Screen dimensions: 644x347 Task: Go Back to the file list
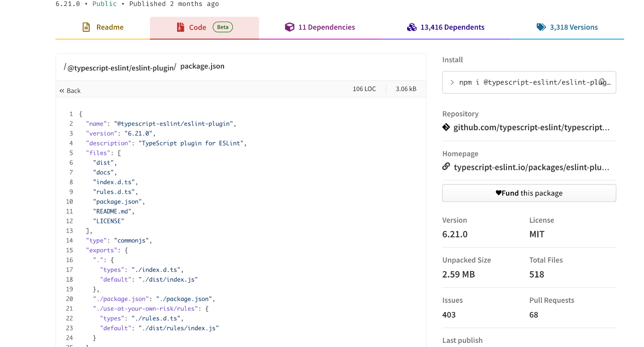click(70, 91)
